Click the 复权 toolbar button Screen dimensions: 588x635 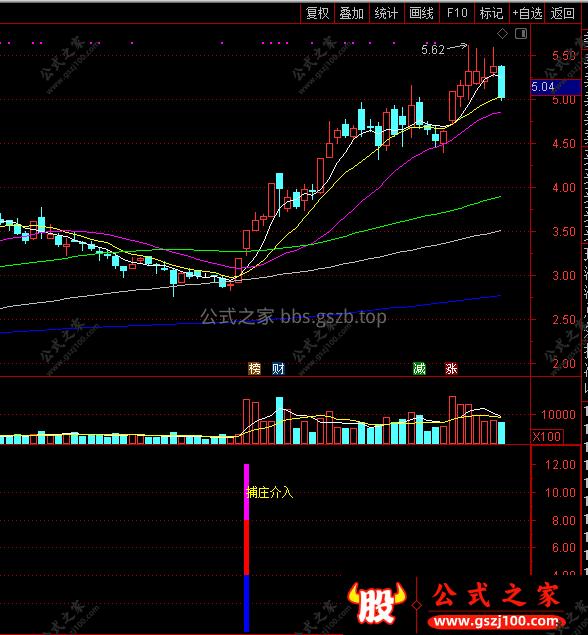[317, 13]
